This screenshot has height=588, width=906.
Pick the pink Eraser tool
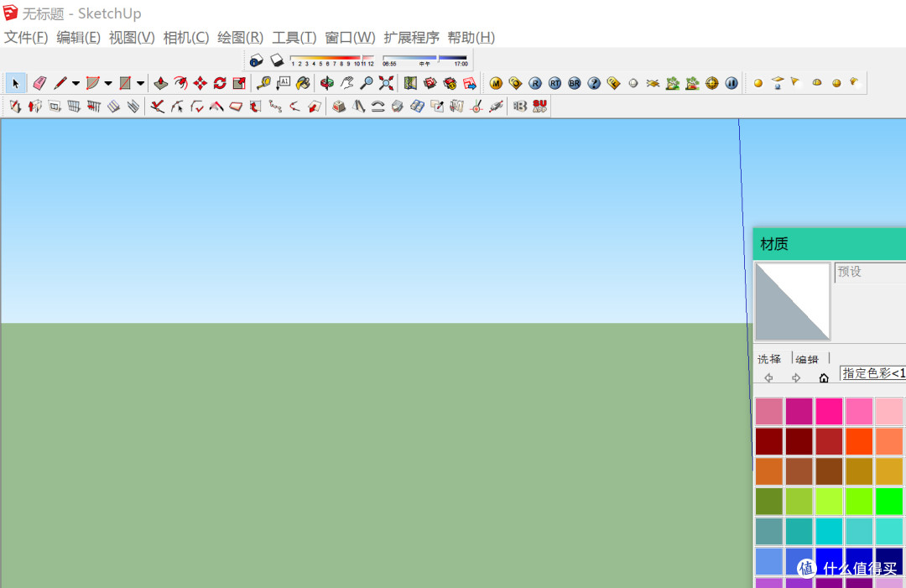coord(39,83)
